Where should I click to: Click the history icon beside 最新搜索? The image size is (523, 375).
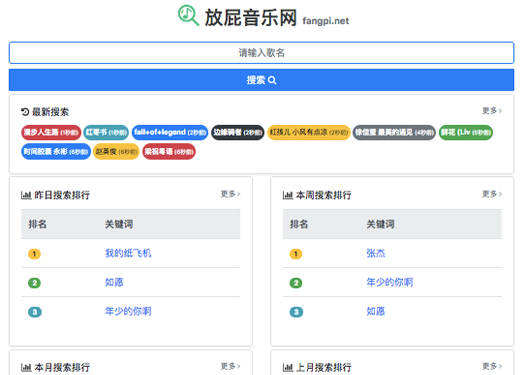(25, 112)
